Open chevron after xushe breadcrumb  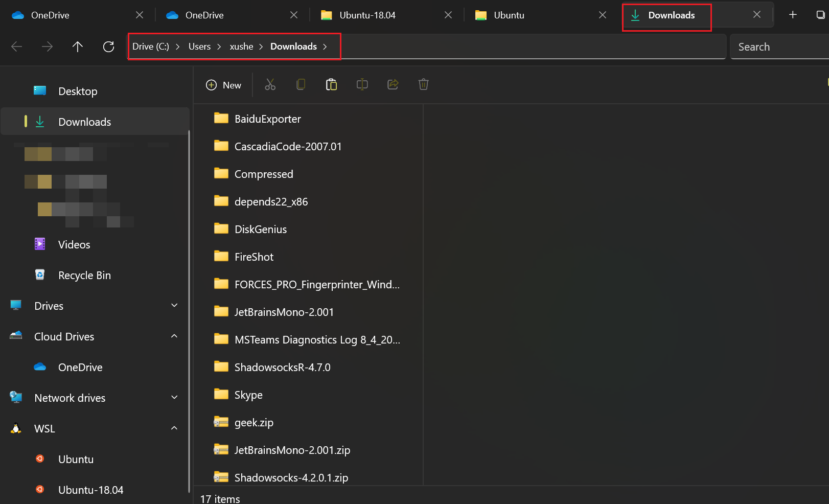[x=261, y=47]
